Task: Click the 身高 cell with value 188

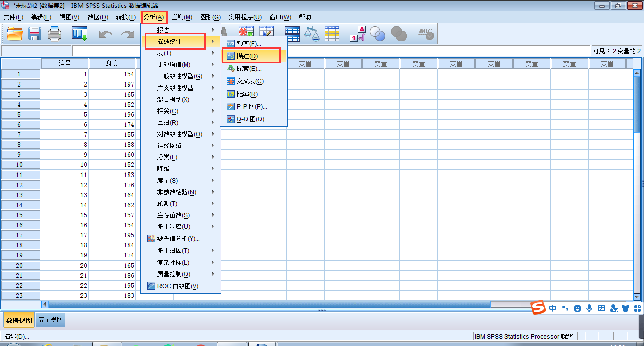Action: point(112,144)
